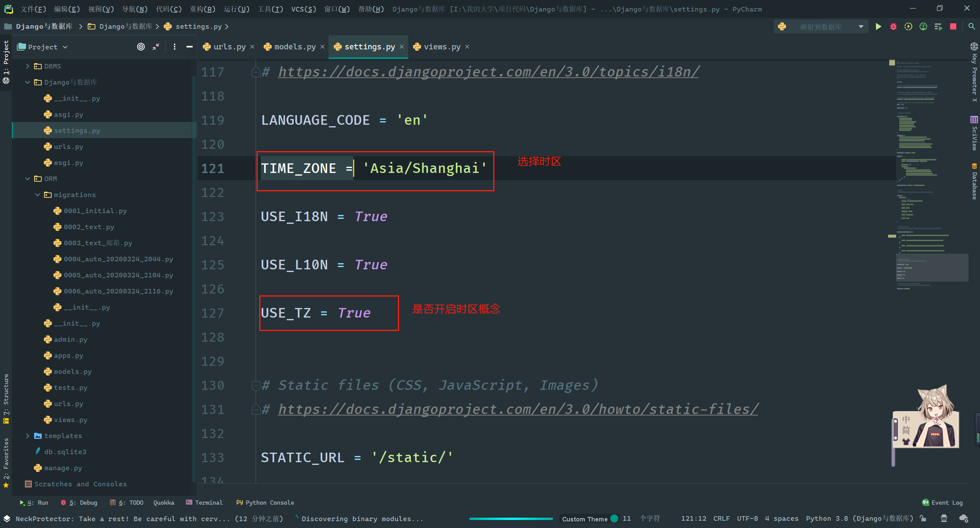The image size is (980, 528).
Task: Click the red Debug bug icon
Action: (x=893, y=26)
